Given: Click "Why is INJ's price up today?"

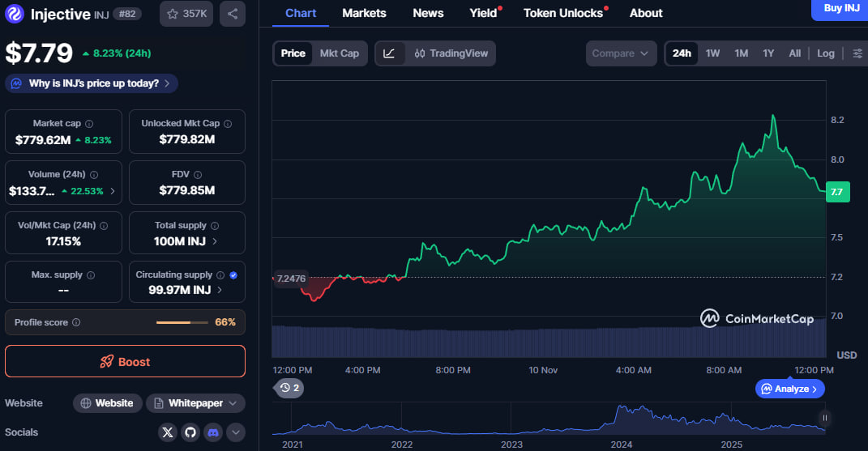Looking at the screenshot, I should pyautogui.click(x=92, y=83).
